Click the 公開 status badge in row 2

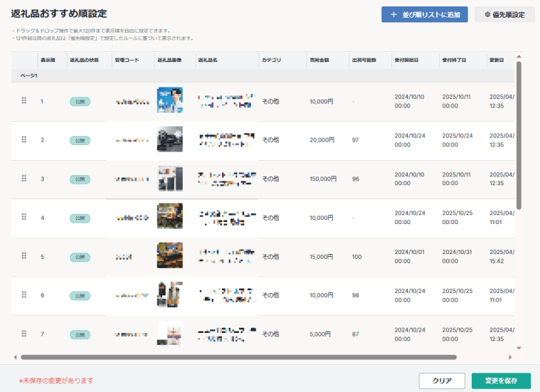click(80, 140)
